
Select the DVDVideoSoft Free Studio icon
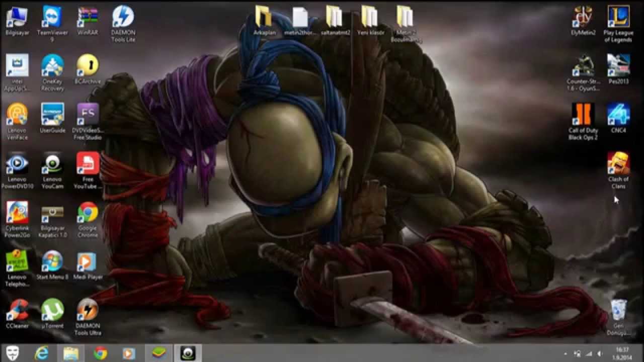88,122
